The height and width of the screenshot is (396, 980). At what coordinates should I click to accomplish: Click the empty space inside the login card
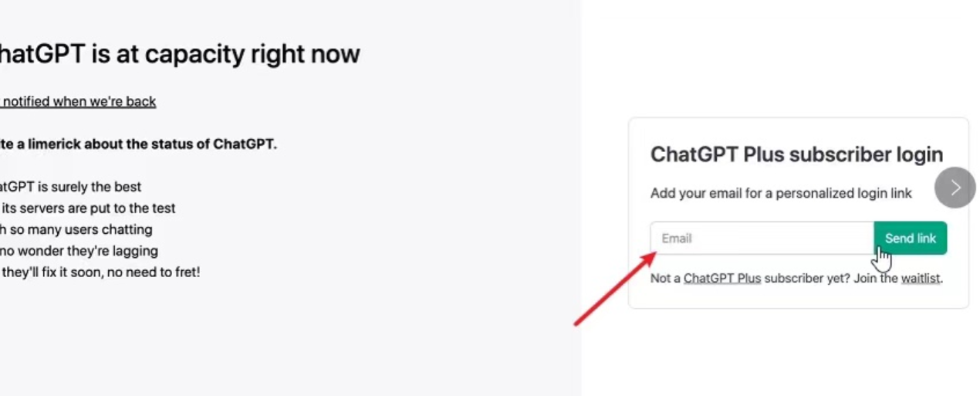[795, 296]
